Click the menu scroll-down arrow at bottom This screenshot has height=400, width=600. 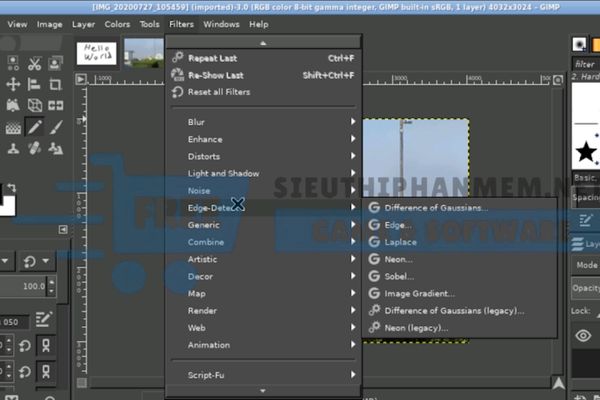(263, 391)
